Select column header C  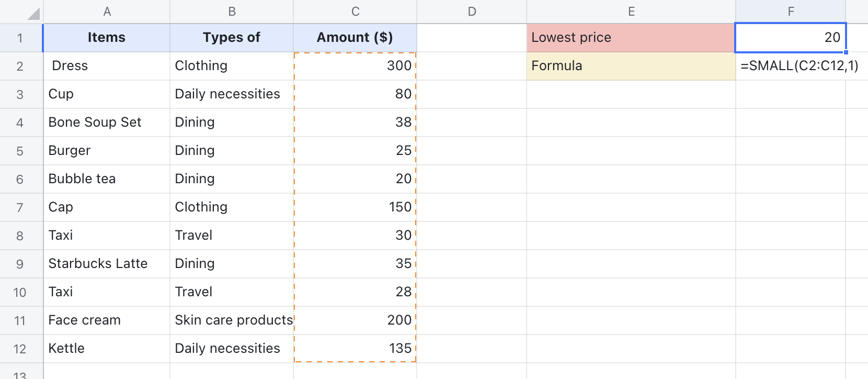(355, 10)
